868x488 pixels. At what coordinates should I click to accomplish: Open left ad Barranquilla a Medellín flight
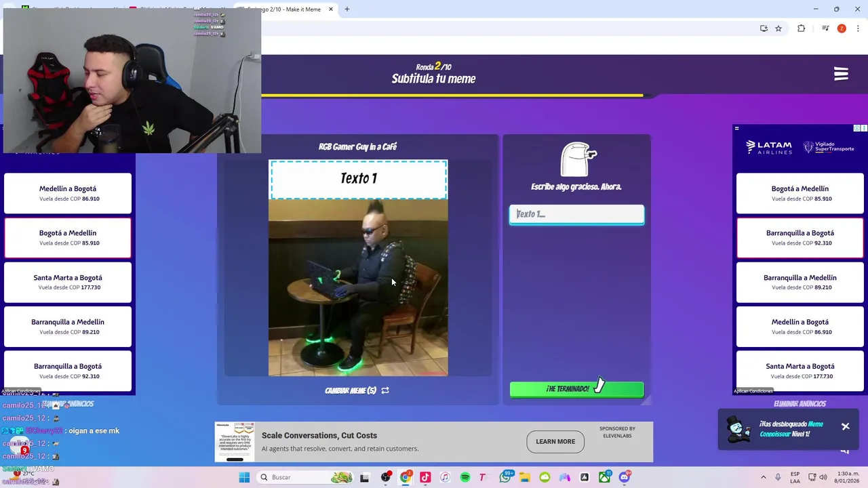click(68, 326)
